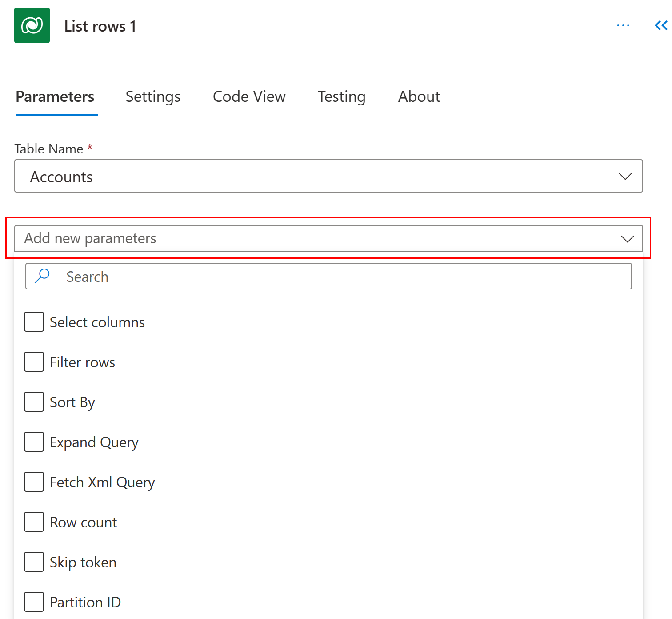Screen dimensions: 672x619
Task: Click the Dataverse connector icon
Action: coord(32,25)
